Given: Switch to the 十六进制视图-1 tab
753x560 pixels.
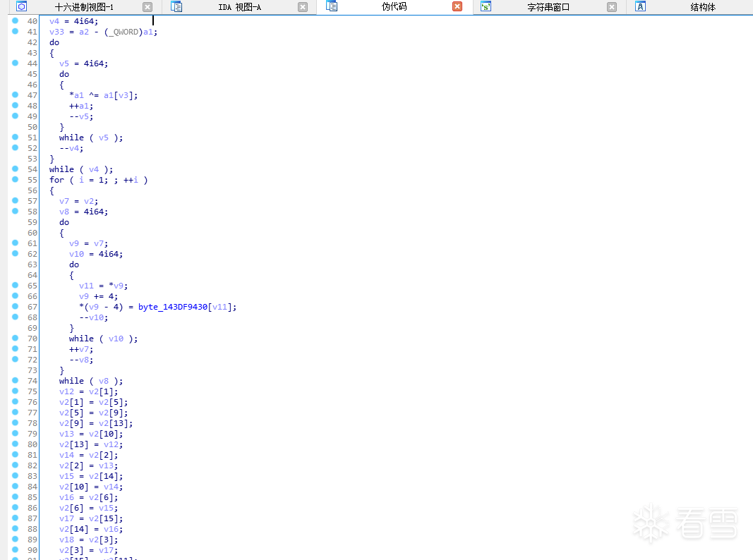Looking at the screenshot, I should tap(84, 7).
